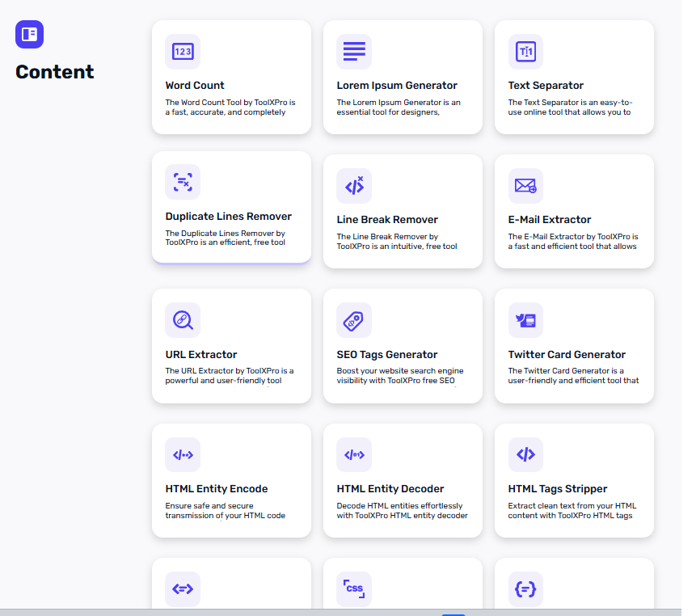Open the SEO Tags Generator tag icon
Viewport: 696px width, 616px height.
(x=354, y=320)
